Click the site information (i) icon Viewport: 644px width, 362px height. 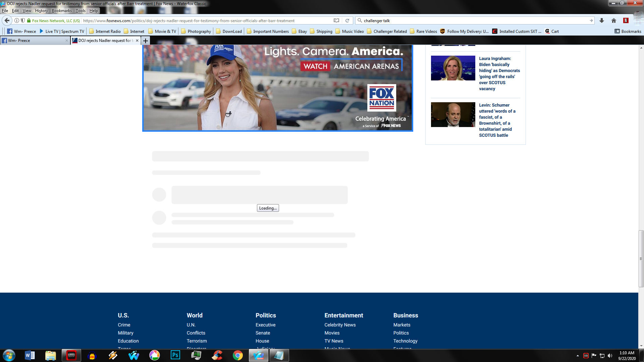(16, 20)
